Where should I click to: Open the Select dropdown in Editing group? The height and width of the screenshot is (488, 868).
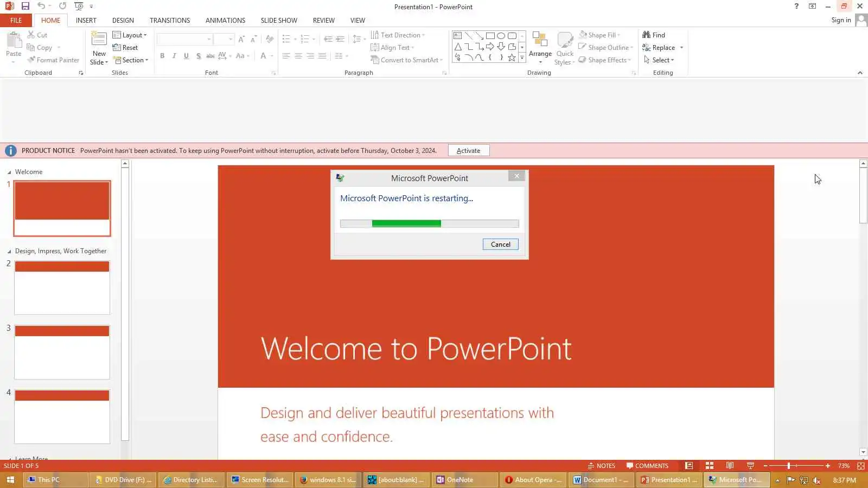tap(659, 60)
